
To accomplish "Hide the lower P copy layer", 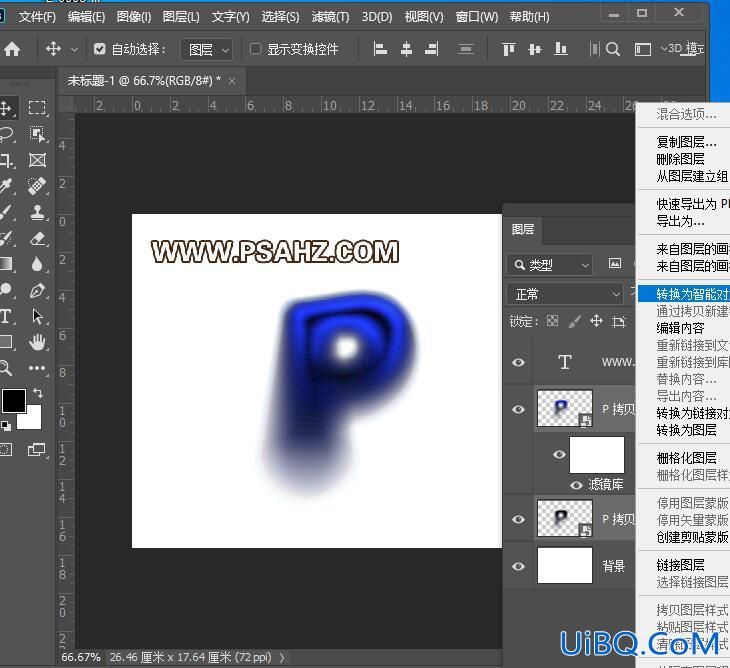I will tap(518, 519).
